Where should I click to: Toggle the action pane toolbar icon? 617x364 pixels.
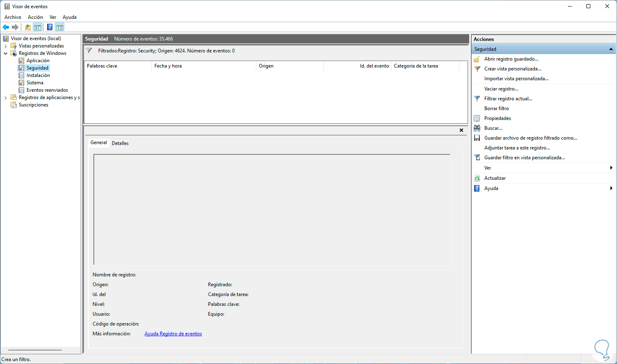(60, 27)
